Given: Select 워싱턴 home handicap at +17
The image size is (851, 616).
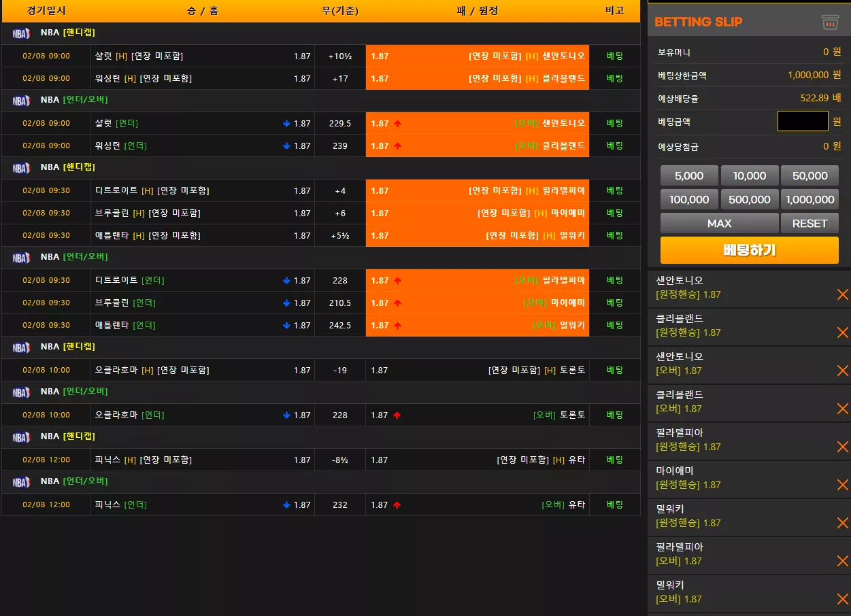Looking at the screenshot, I should (203, 79).
